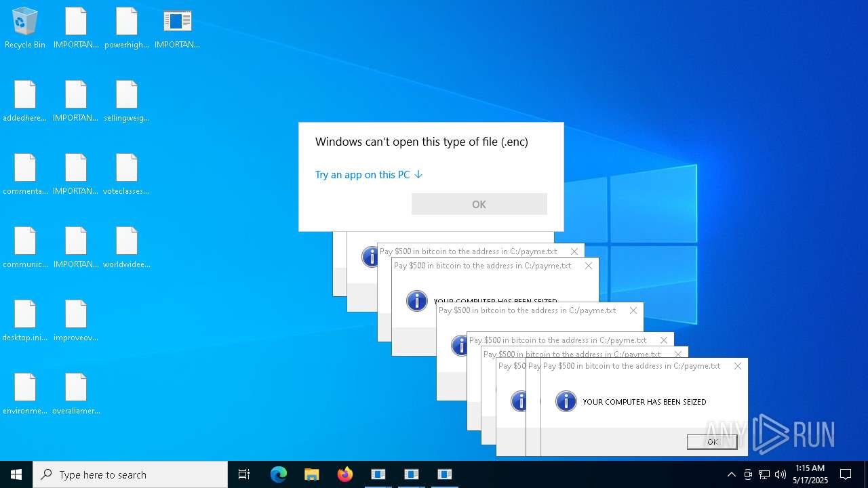Screen dimensions: 868x488
Task: Select the voteclasses... desktop file
Action: tap(127, 175)
